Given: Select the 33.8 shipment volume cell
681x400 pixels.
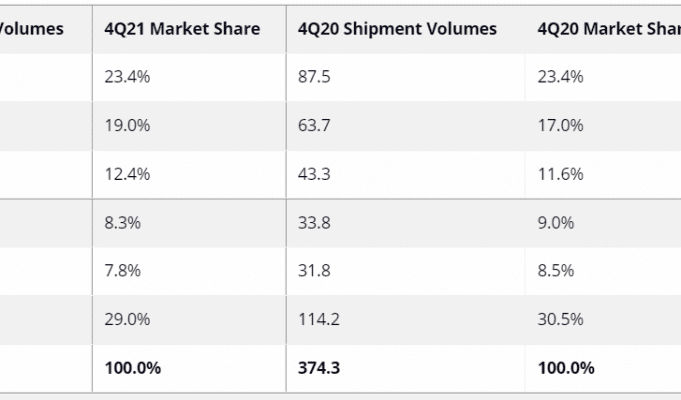Looking at the screenshot, I should tap(315, 223).
